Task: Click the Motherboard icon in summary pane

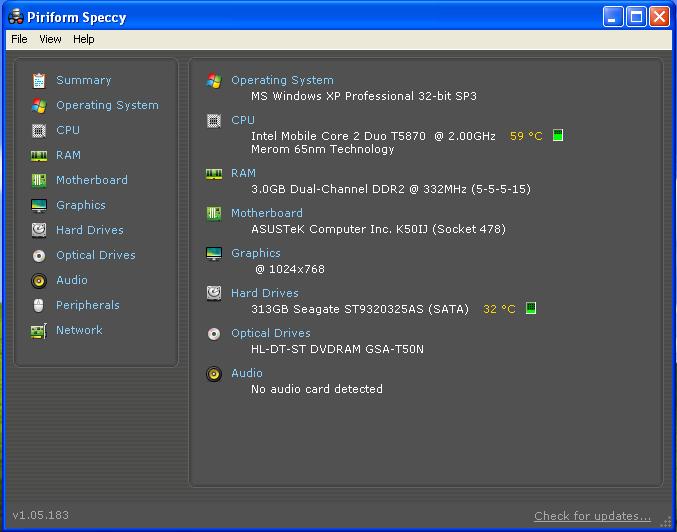Action: click(214, 213)
